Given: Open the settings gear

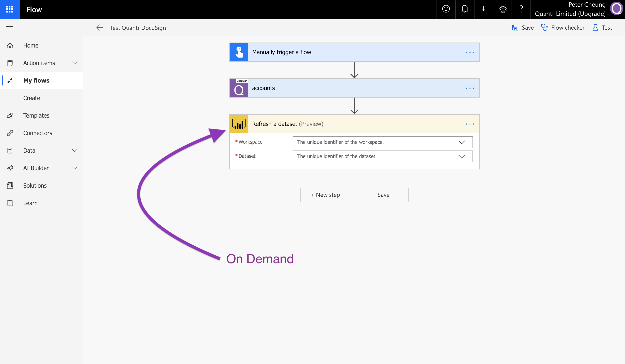Looking at the screenshot, I should tap(503, 9).
